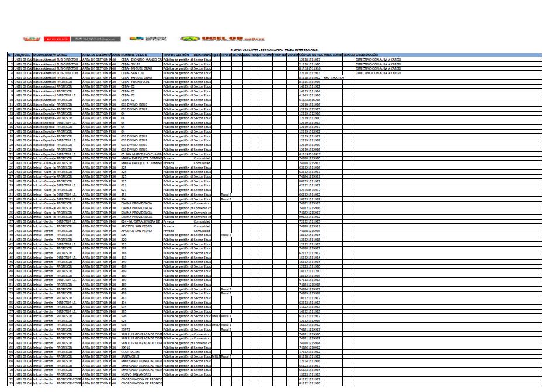The height and width of the screenshot is (392, 554).
Task: Click the gray Ministerio de Educación banner
Action: pos(96,39)
